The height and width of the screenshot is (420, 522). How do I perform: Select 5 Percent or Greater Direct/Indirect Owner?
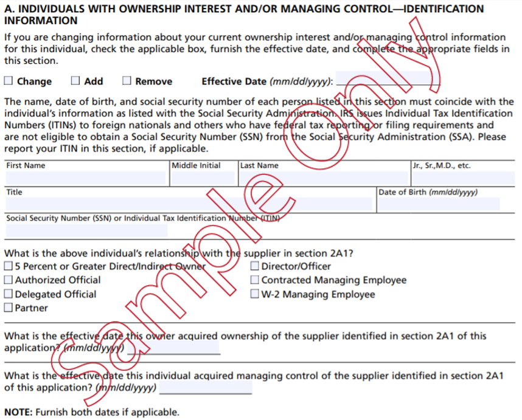(x=9, y=266)
